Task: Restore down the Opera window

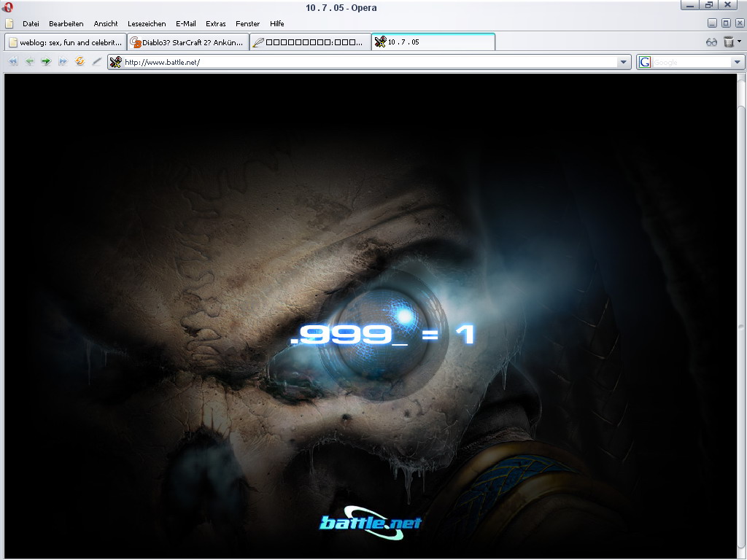Action: (x=709, y=5)
